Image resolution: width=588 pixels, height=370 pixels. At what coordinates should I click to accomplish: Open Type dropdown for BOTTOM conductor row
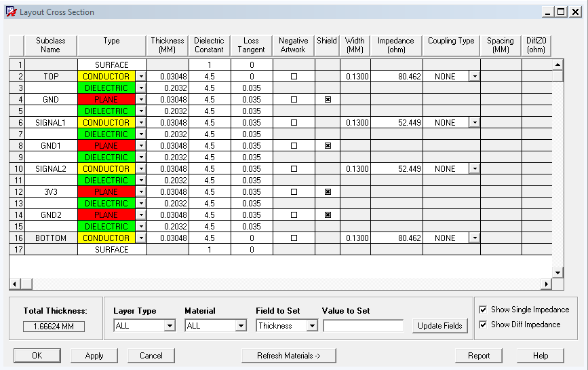coord(141,238)
